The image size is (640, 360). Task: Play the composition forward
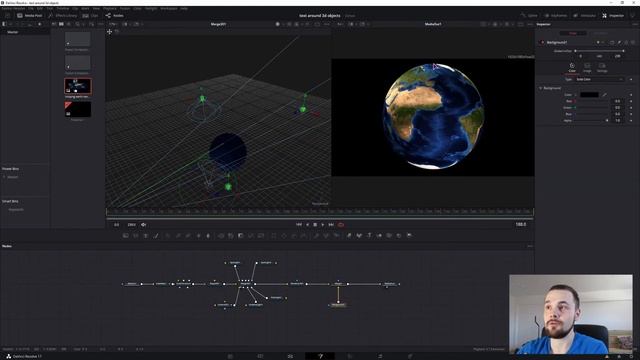pyautogui.click(x=322, y=224)
